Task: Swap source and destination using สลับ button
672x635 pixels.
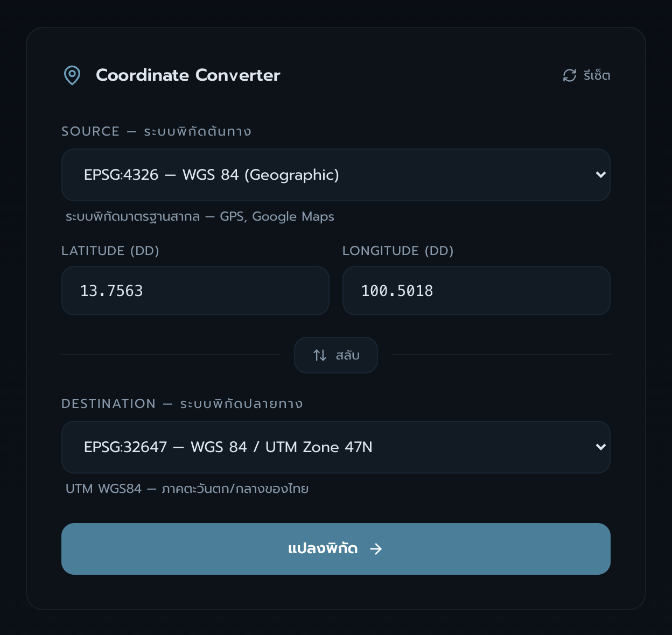Action: [x=335, y=355]
